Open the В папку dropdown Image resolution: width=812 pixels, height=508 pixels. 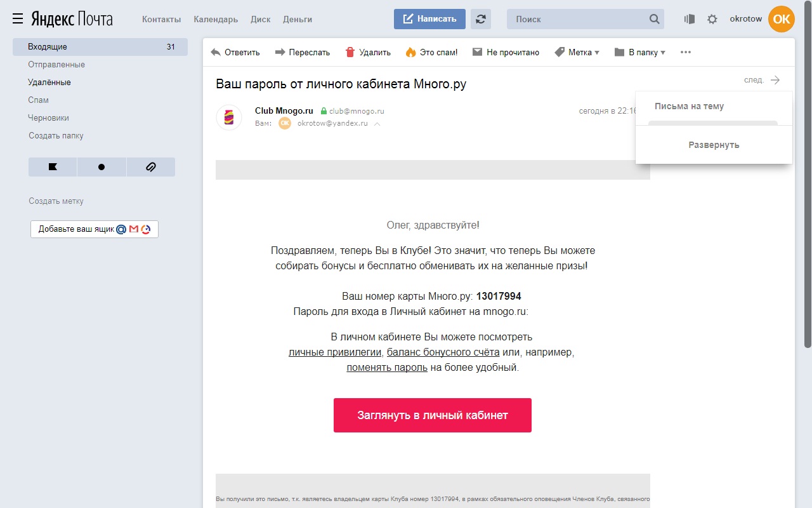pyautogui.click(x=640, y=53)
